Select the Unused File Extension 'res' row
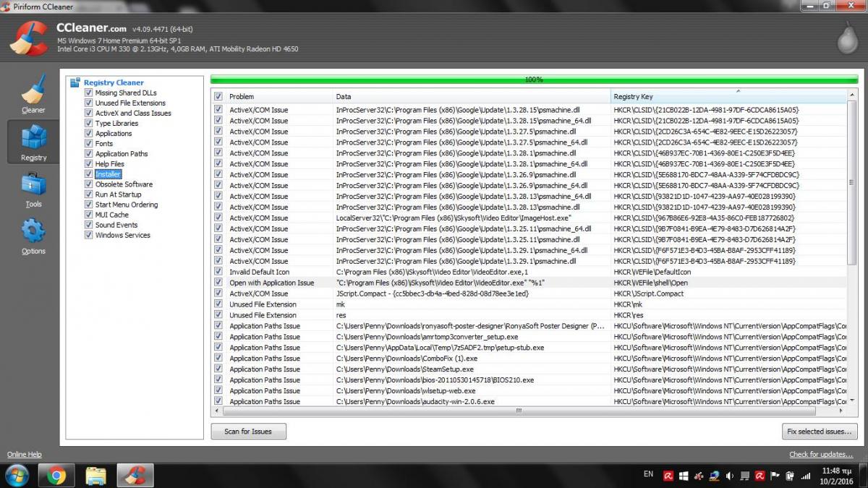 [529, 315]
